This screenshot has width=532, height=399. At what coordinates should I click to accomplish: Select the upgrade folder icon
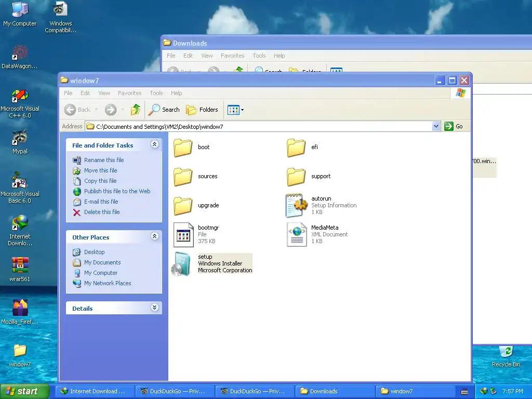183,206
